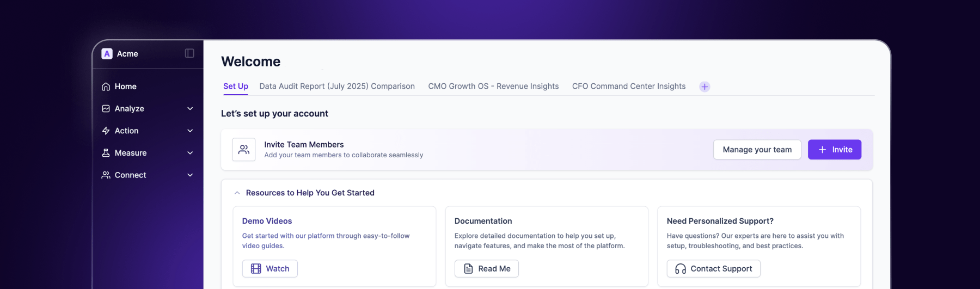Open CFO Command Center Insights tab
The height and width of the screenshot is (289, 980).
[629, 87]
